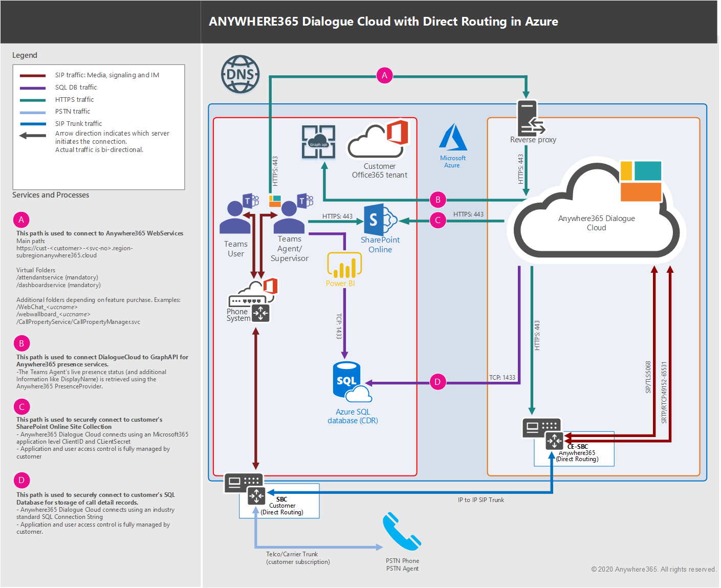
Task: Click the legend's pink A circle
Action: (21, 220)
